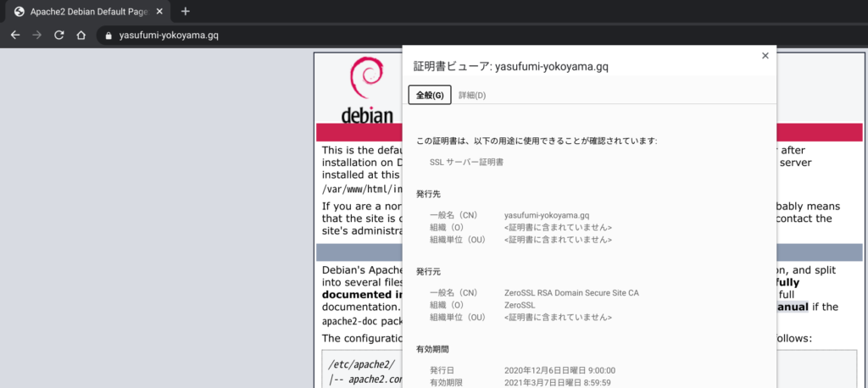Click the browser forward arrow
Screen dimensions: 868x388
pos(37,36)
